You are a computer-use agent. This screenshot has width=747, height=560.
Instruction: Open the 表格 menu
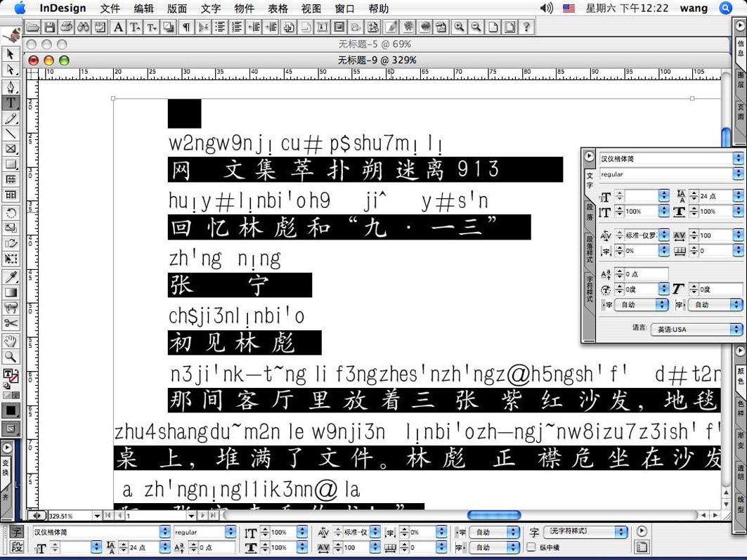278,8
